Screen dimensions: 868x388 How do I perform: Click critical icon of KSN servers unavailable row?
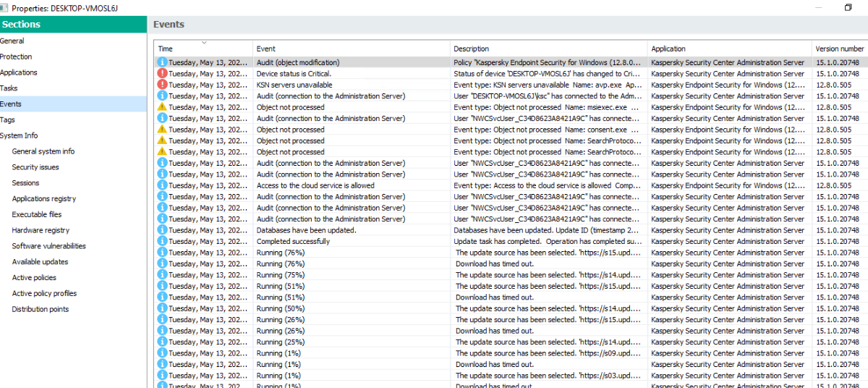(163, 85)
